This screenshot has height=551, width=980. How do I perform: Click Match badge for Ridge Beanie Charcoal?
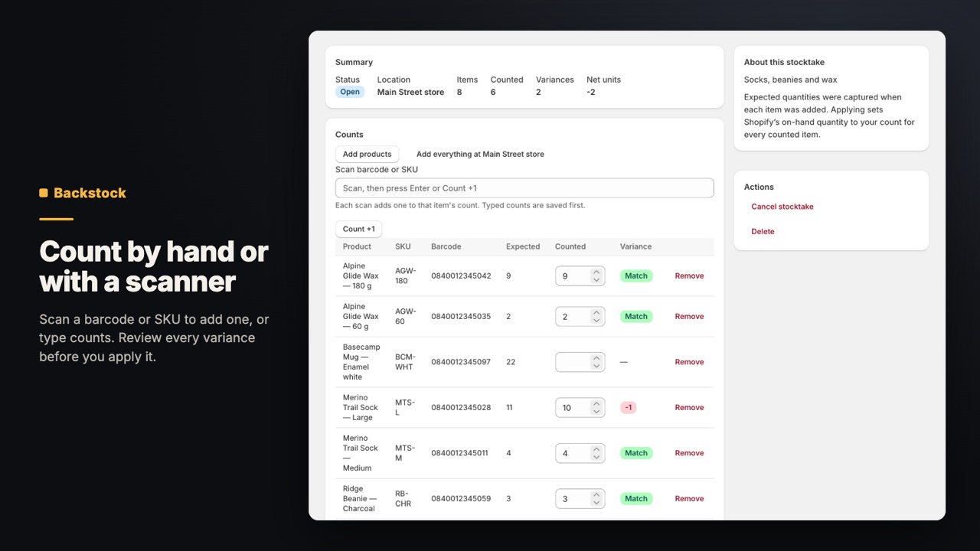pyautogui.click(x=636, y=499)
